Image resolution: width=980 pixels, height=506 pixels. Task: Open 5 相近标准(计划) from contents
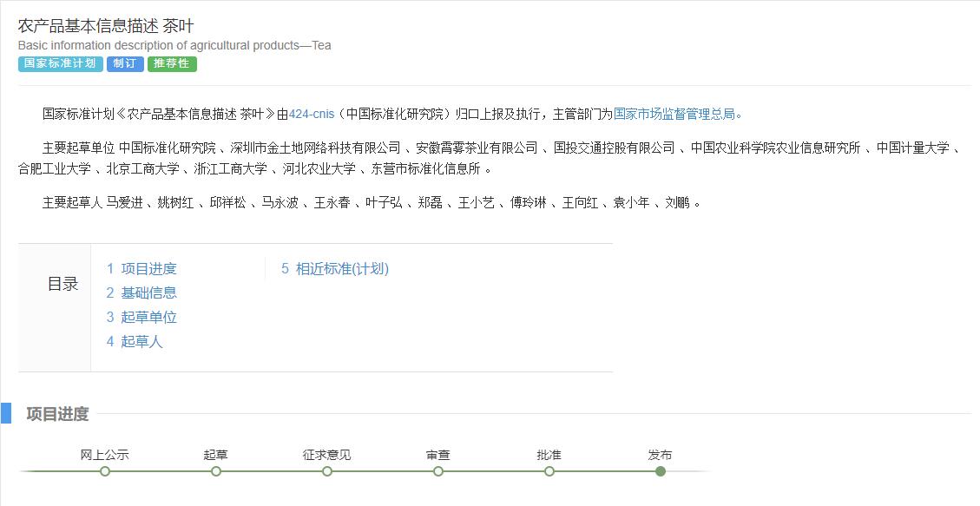click(335, 268)
